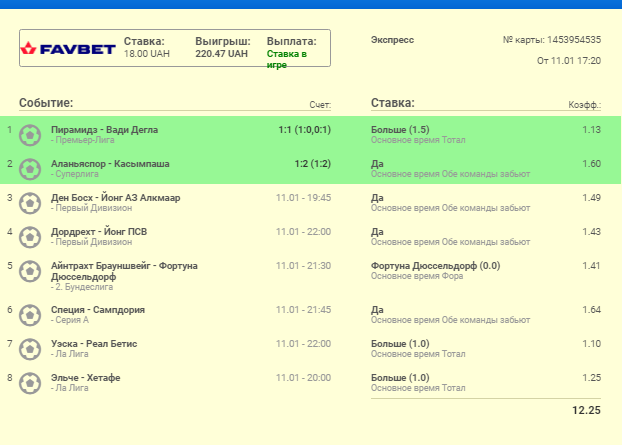
Task: Select event Аланьяспор - Касымпаша
Action: 110,164
